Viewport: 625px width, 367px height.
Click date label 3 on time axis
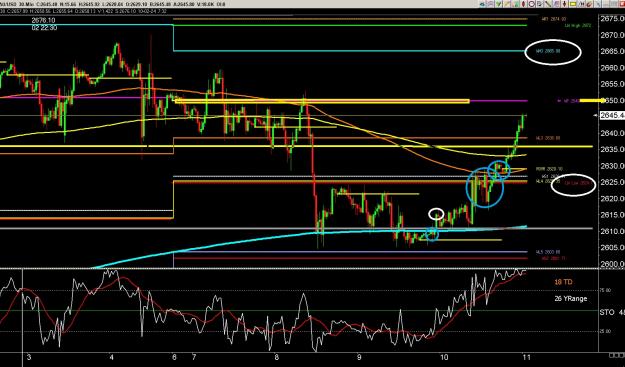(x=29, y=357)
